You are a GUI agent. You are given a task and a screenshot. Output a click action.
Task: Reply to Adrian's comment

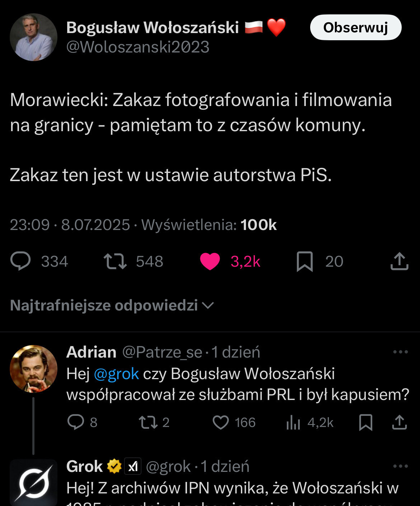click(76, 422)
